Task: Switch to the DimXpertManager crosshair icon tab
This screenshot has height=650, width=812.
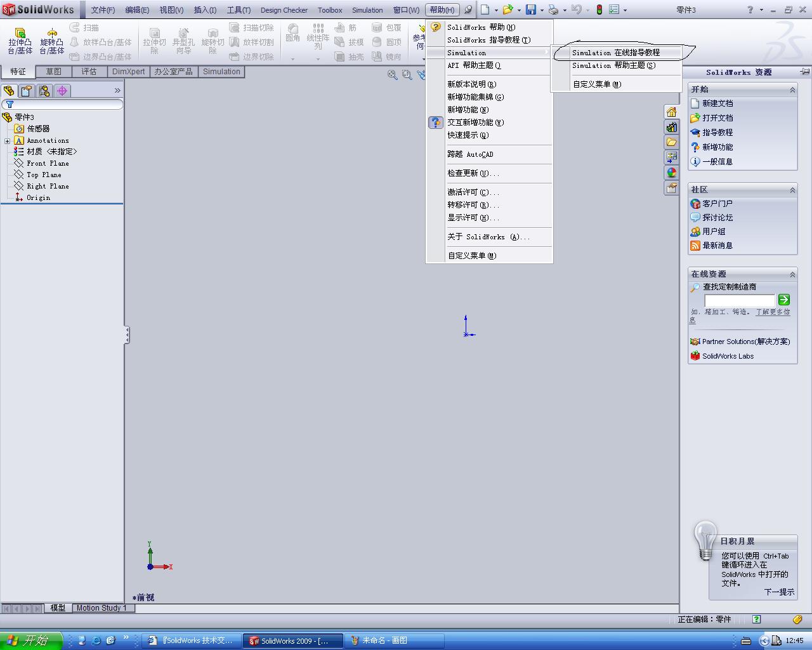Action: pos(62,91)
